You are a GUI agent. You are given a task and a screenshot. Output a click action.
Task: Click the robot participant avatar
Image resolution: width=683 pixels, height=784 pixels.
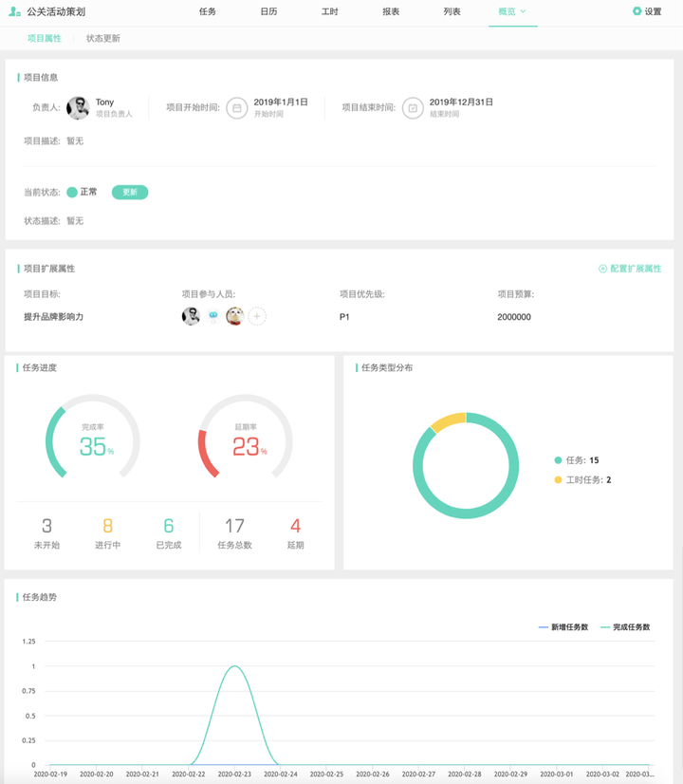[x=212, y=316]
